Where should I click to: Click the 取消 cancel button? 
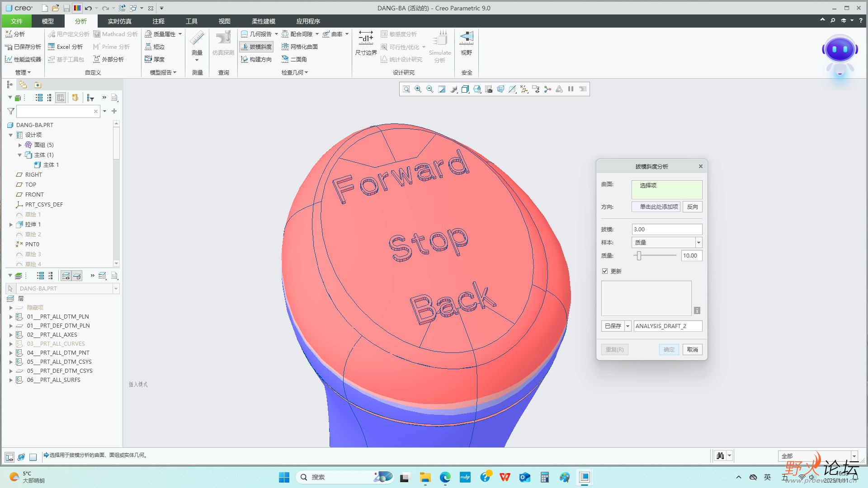coord(692,350)
